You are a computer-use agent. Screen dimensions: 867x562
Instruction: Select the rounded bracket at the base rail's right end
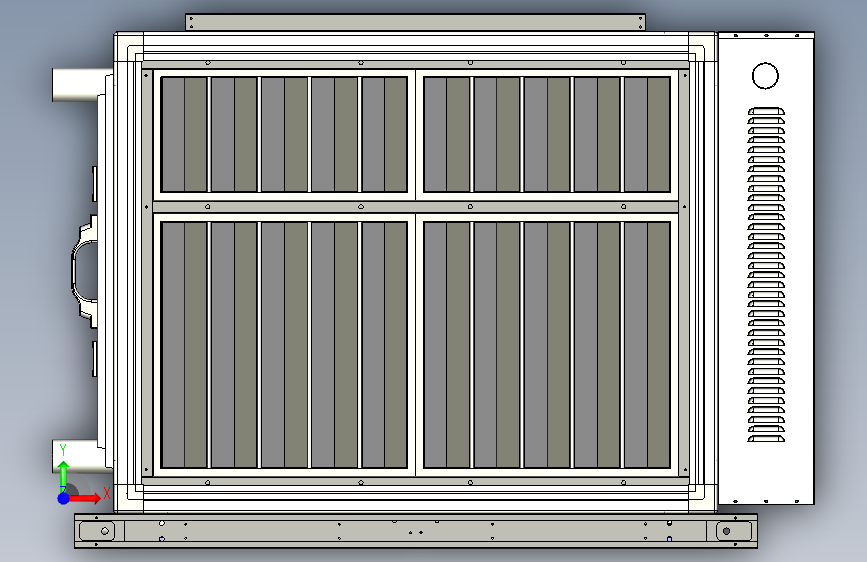click(734, 531)
